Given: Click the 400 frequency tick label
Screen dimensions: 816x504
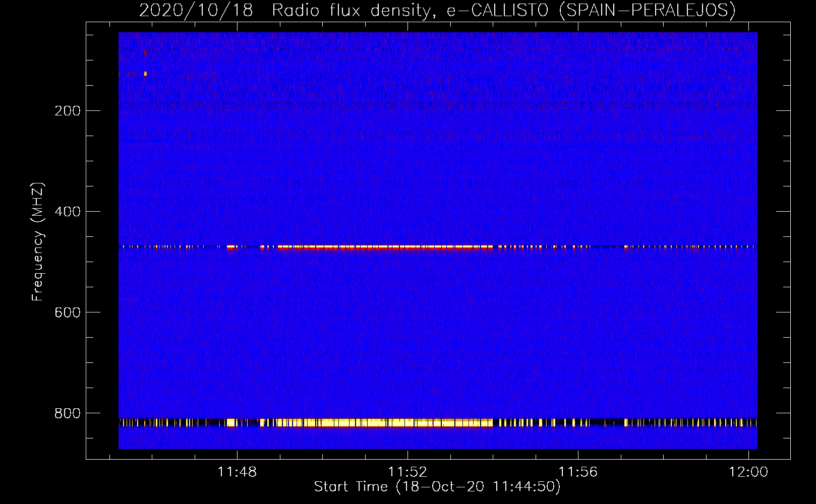Looking at the screenshot, I should pyautogui.click(x=68, y=212).
